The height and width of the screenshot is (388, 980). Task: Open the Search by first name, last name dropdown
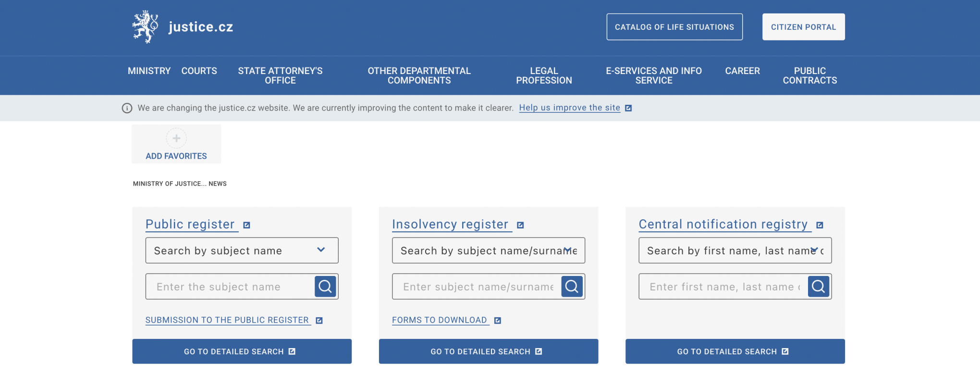735,250
